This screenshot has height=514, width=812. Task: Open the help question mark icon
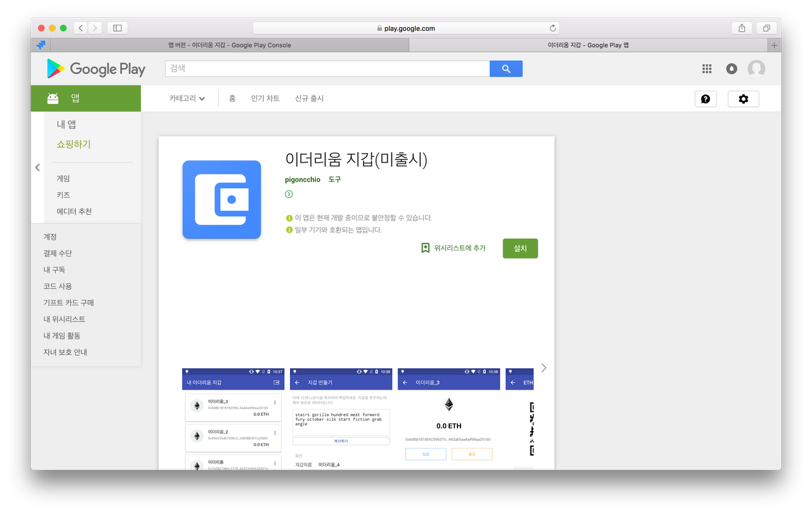coord(705,99)
